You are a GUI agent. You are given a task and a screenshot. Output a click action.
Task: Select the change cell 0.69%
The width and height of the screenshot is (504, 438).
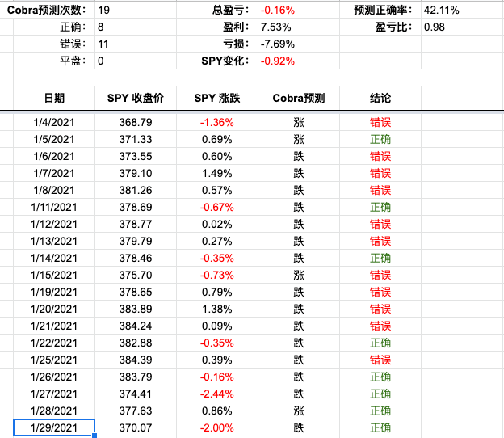217,139
